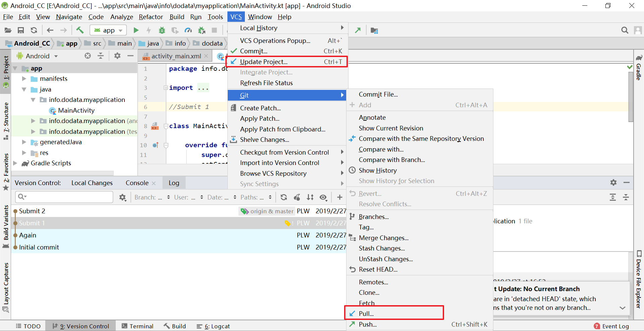Screen dimensions: 644x331
Task: Click the green Run app button
Action: pyautogui.click(x=136, y=30)
